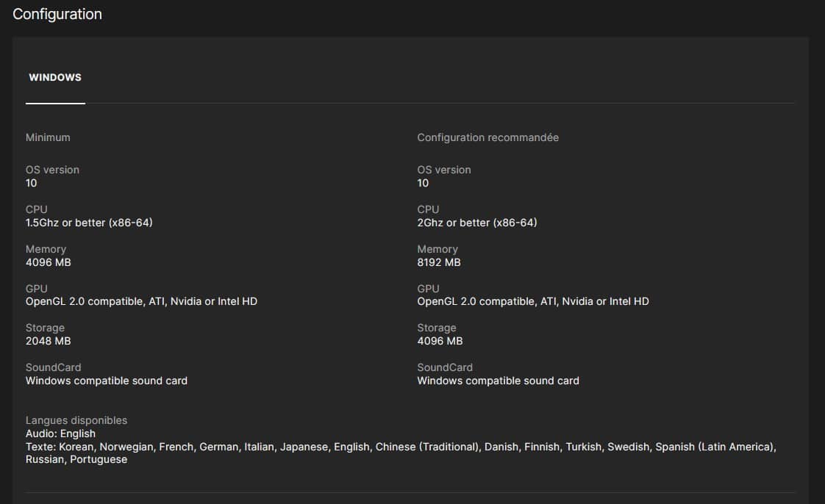The image size is (825, 504).
Task: Select the WINDOWS tab
Action: click(x=55, y=77)
